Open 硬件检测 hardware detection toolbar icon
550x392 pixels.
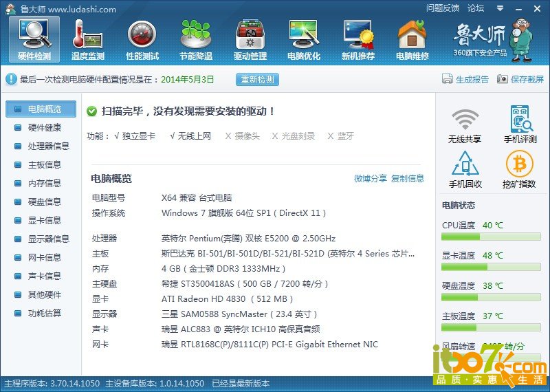pyautogui.click(x=34, y=40)
